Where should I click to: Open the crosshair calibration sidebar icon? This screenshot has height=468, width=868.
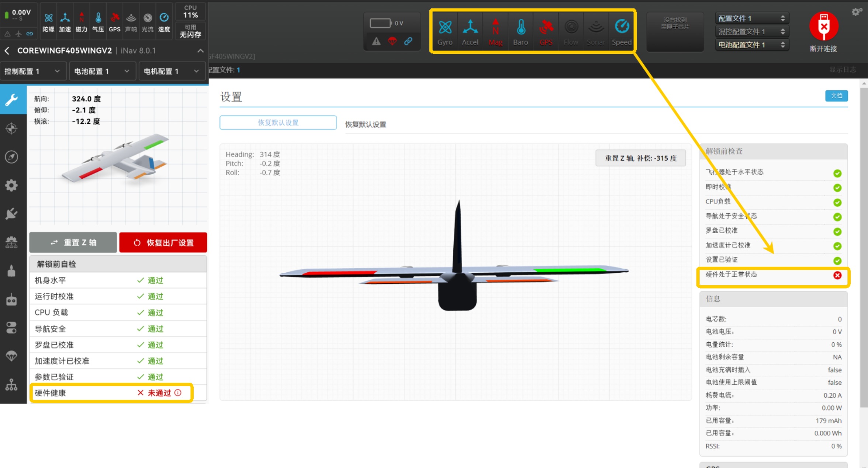click(12, 128)
